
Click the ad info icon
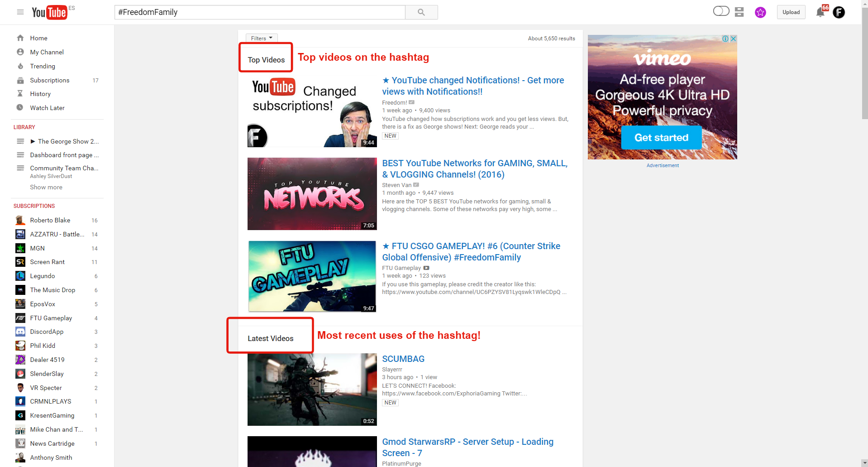pos(725,39)
